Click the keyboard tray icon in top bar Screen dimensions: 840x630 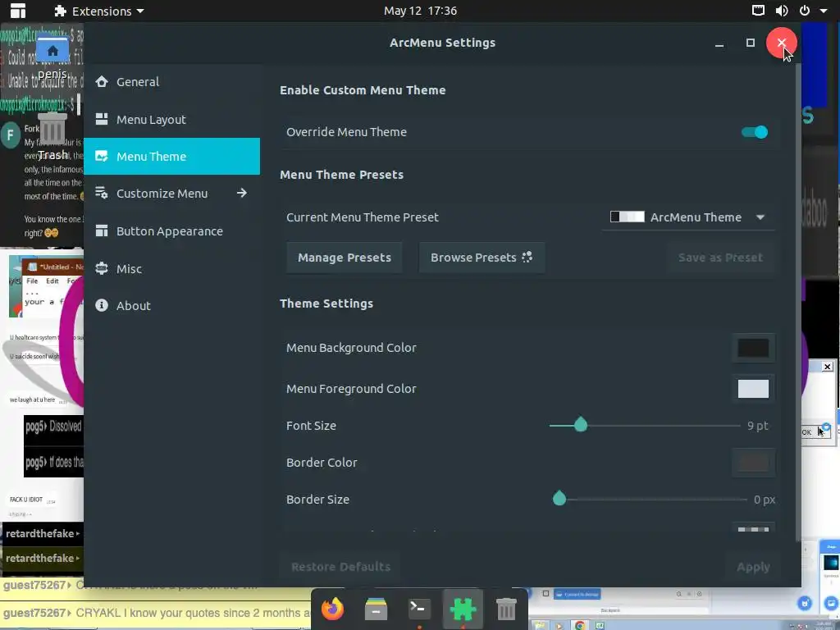click(x=758, y=11)
